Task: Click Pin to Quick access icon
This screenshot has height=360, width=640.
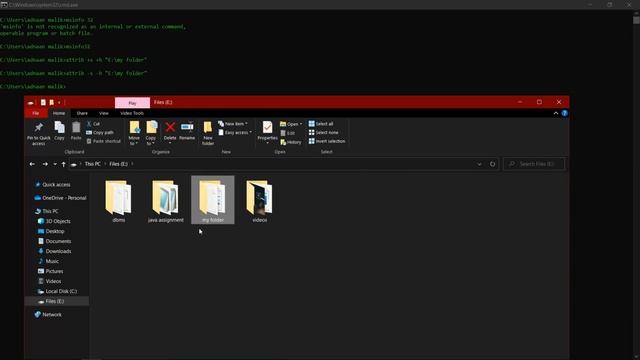Action: 39,127
